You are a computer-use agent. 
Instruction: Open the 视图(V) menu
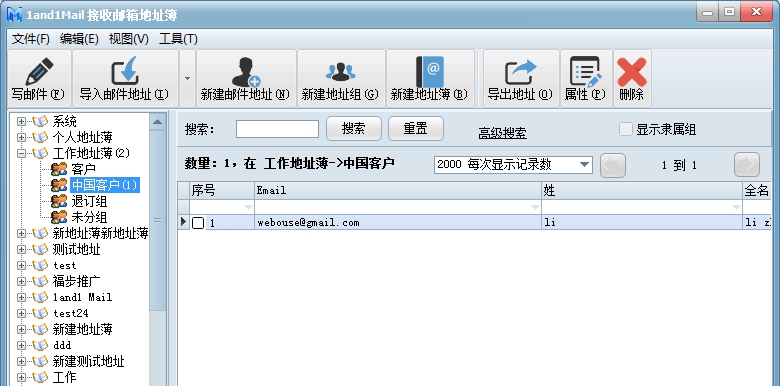click(x=128, y=39)
